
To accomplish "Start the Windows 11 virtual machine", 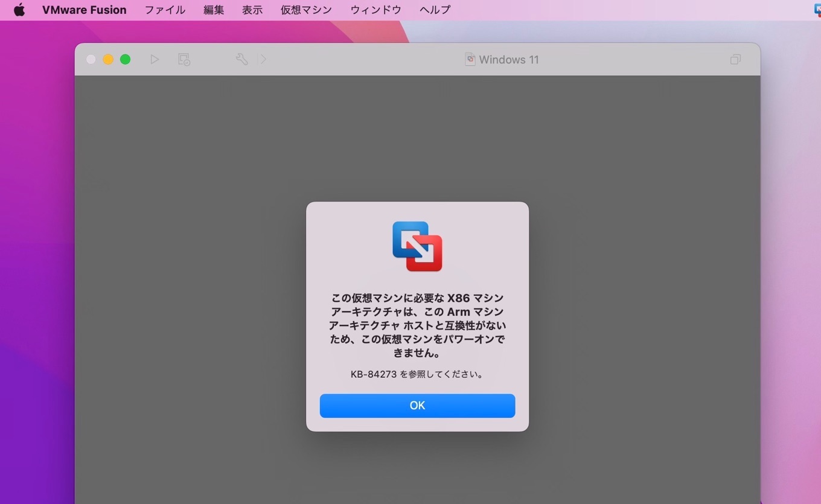I will (155, 59).
